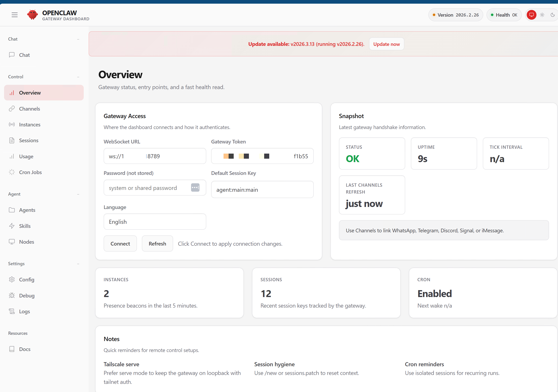Collapse the Control sidebar section
The width and height of the screenshot is (558, 392).
78,77
